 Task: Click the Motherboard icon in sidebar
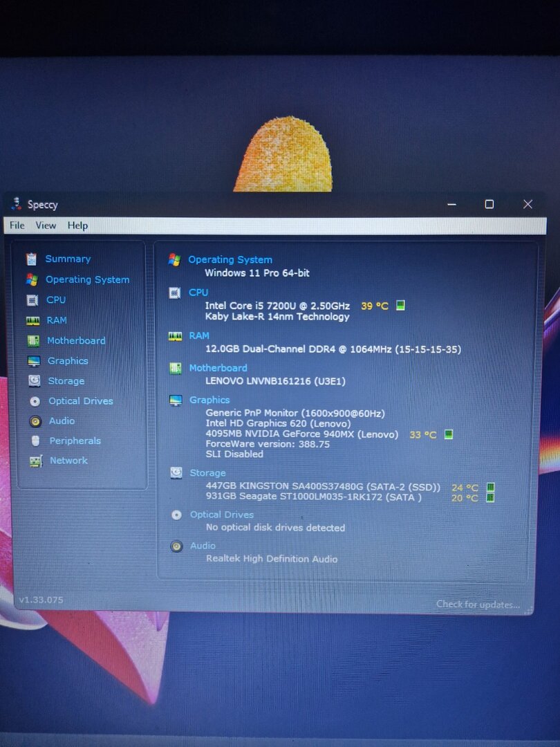(33, 340)
